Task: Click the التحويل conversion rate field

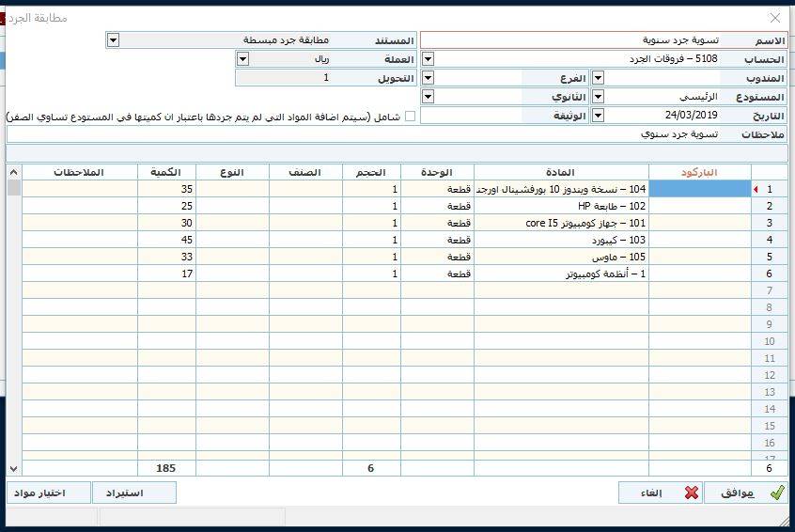Action: pos(284,78)
